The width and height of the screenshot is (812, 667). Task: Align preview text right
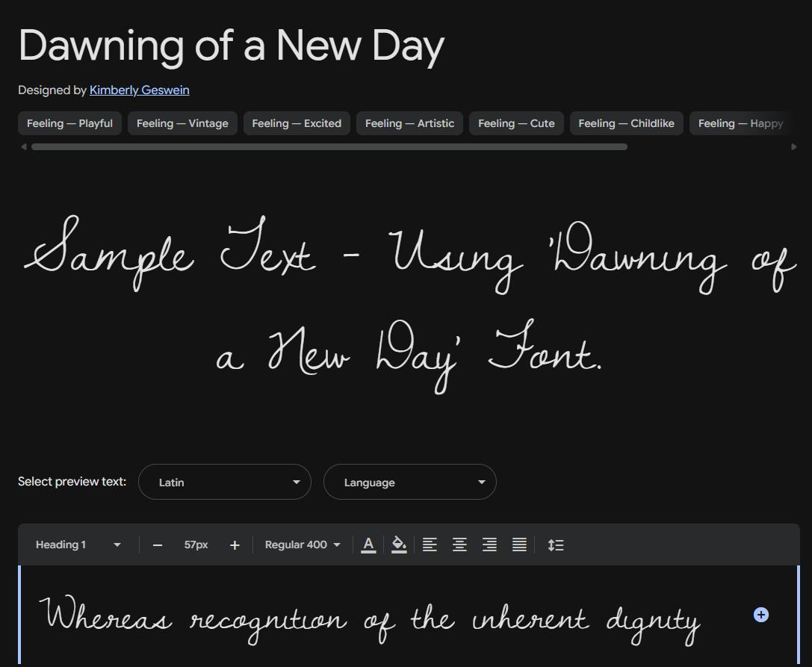pyautogui.click(x=490, y=545)
